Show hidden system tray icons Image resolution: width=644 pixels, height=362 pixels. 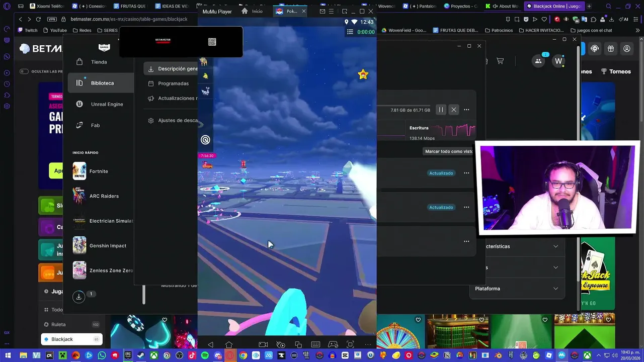pos(598,355)
